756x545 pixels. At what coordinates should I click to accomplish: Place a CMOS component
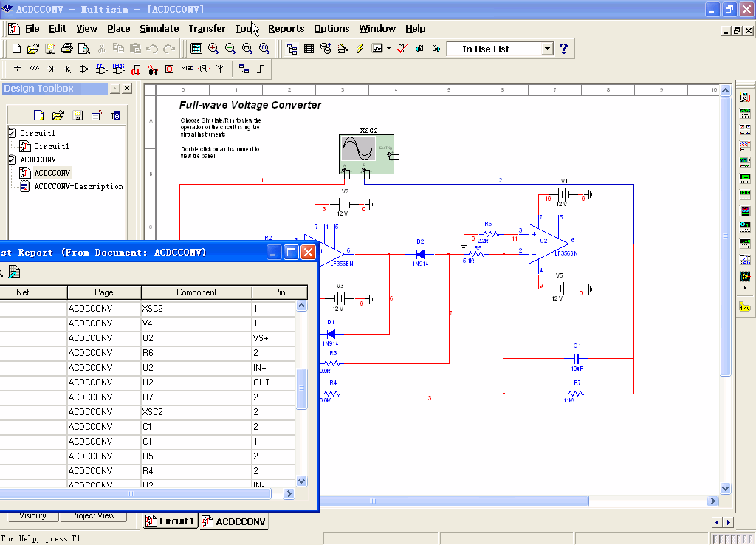(119, 69)
